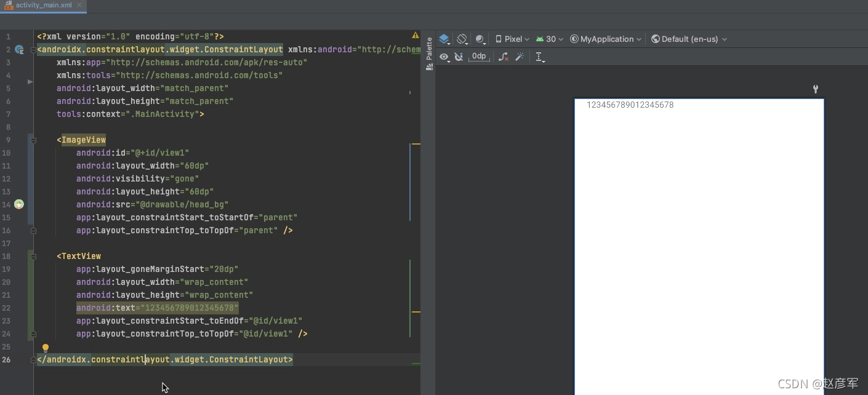Viewport: 868px width, 395px height.
Task: Open the API level 30 dropdown
Action: tap(550, 39)
